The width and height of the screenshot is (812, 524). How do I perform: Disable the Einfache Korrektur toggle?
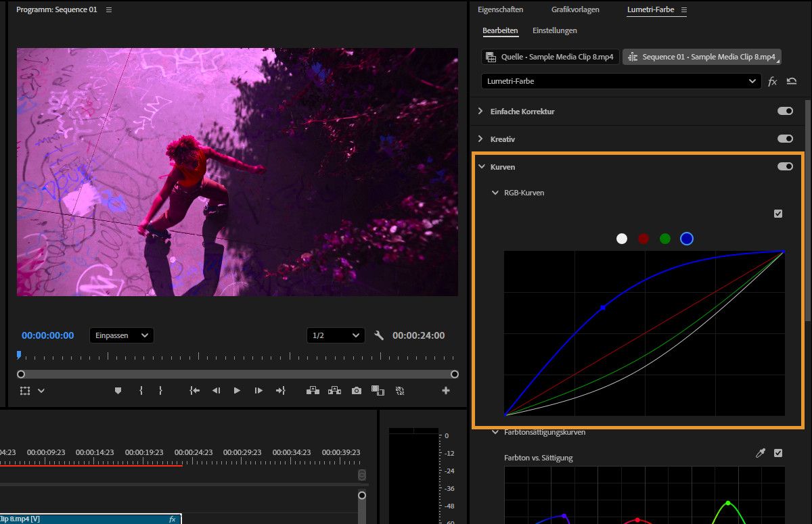(x=785, y=111)
